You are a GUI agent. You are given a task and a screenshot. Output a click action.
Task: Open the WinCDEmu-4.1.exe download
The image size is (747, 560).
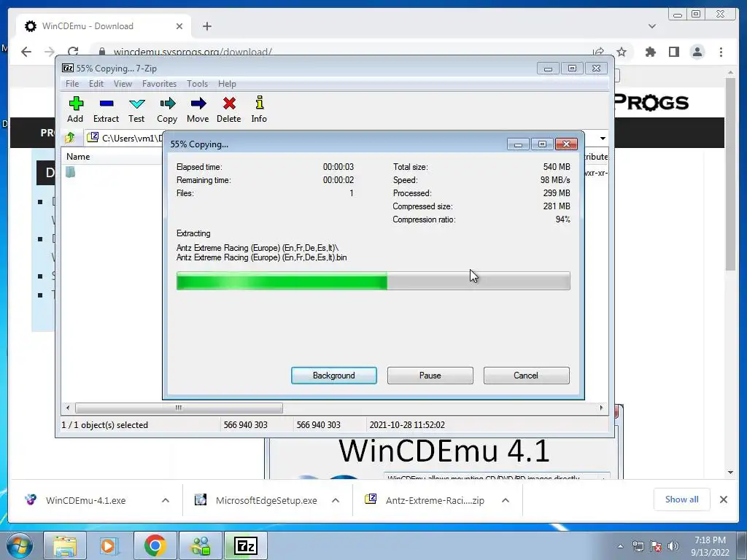pyautogui.click(x=86, y=500)
